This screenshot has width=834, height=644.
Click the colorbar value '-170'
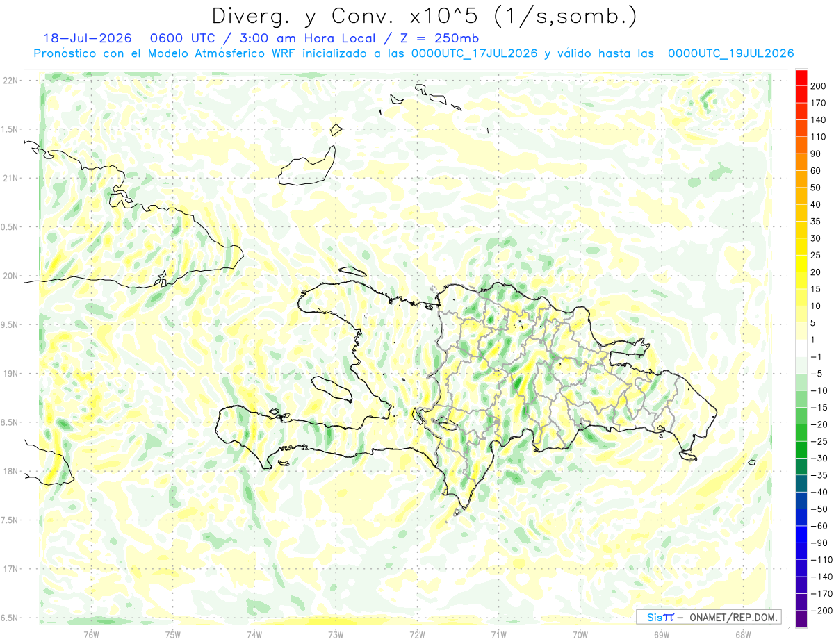pos(821,594)
